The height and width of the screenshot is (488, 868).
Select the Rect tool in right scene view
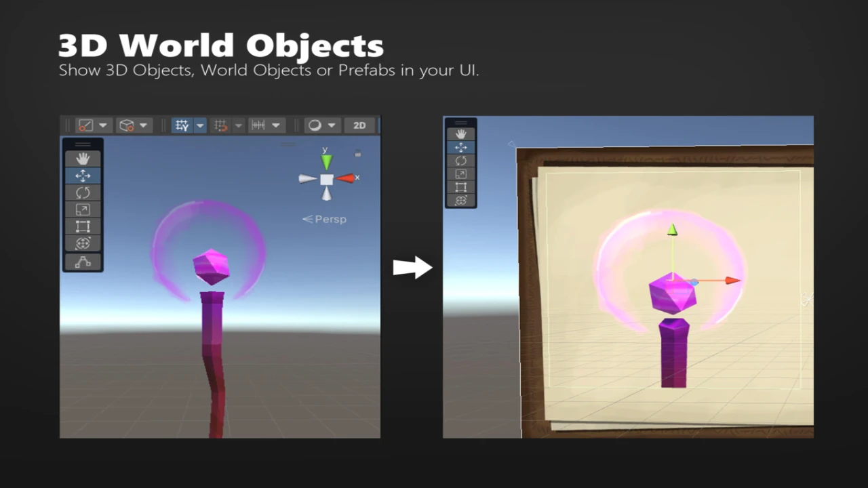click(460, 187)
